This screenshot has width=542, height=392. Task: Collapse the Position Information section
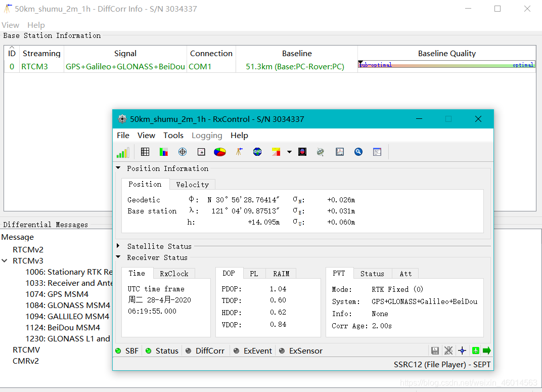click(118, 168)
